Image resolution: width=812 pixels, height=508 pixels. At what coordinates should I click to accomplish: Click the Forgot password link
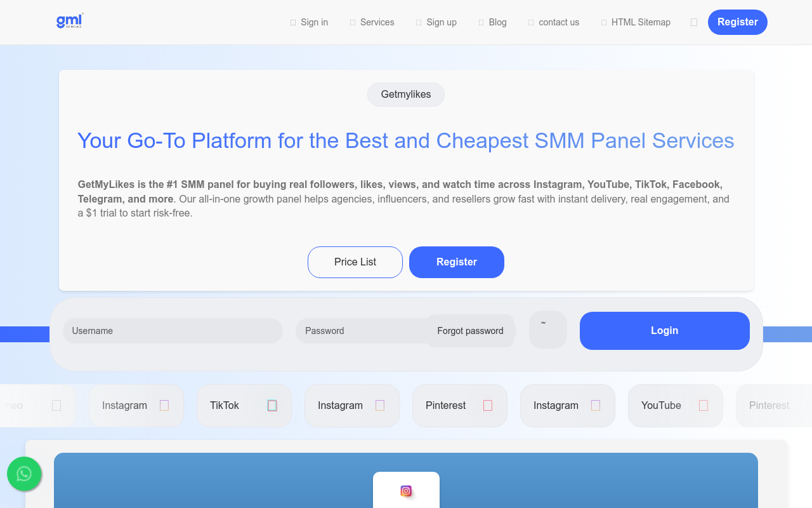470,331
